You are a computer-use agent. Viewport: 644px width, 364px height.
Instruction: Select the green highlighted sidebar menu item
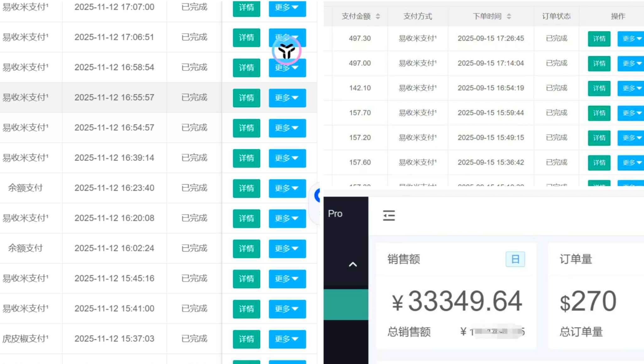click(x=346, y=304)
